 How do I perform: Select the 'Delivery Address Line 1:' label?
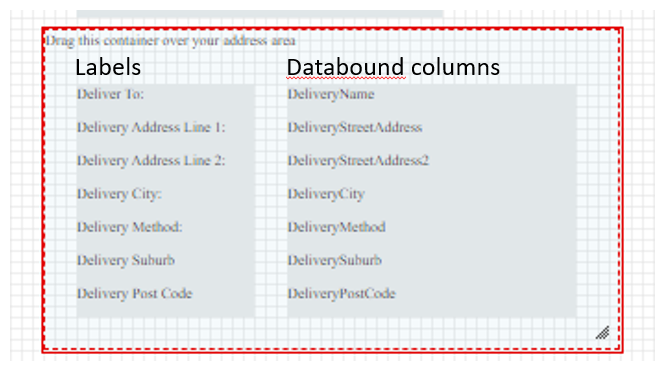(x=151, y=127)
